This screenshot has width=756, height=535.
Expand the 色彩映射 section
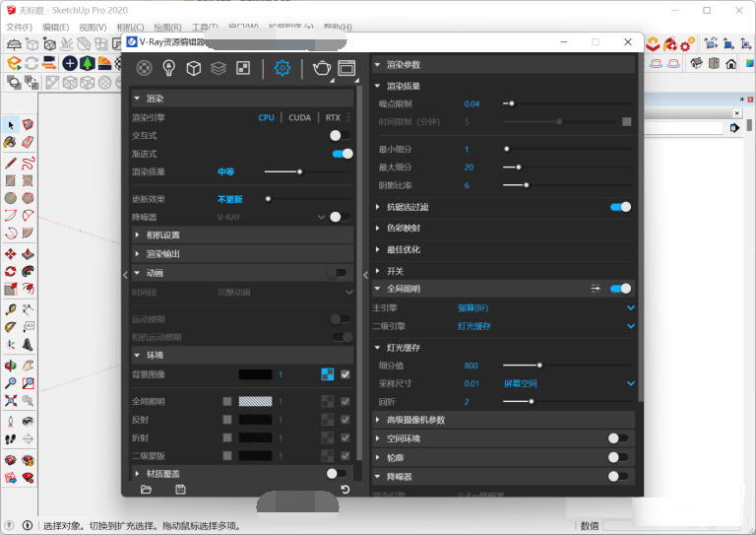378,229
